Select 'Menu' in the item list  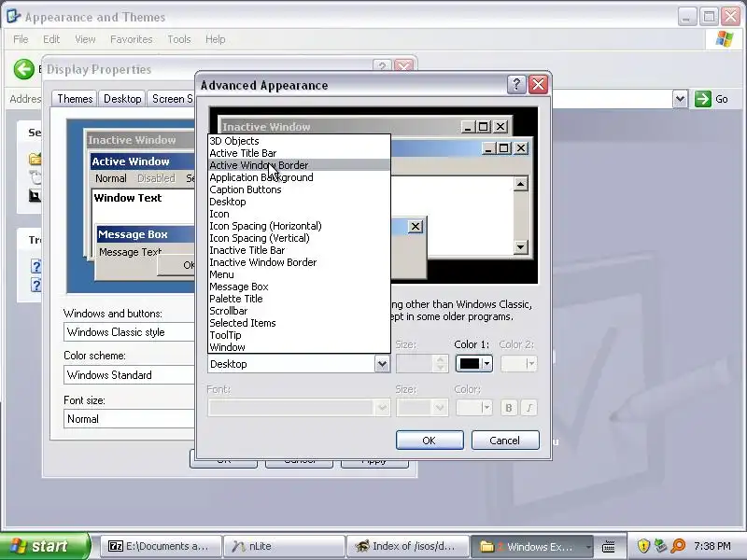click(299, 274)
